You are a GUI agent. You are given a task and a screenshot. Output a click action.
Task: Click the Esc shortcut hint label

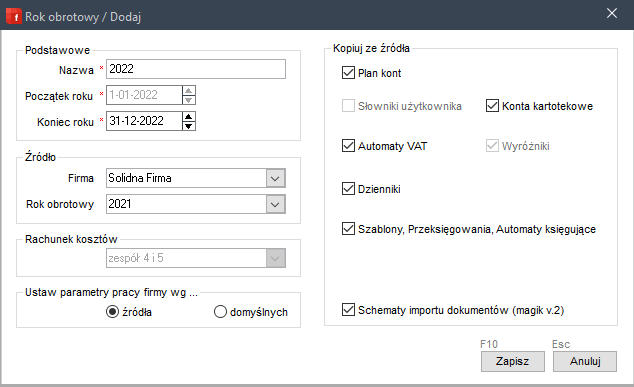[x=561, y=344]
